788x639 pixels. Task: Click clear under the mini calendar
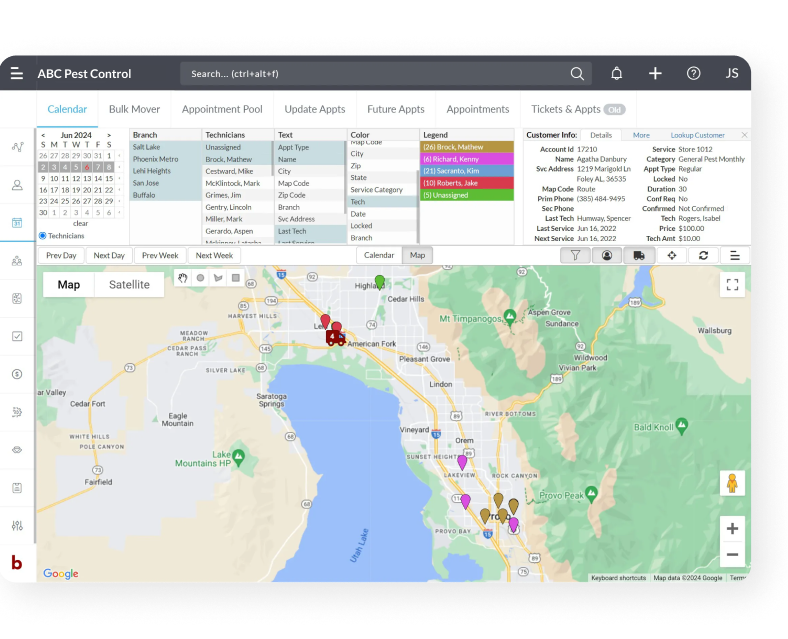[80, 223]
